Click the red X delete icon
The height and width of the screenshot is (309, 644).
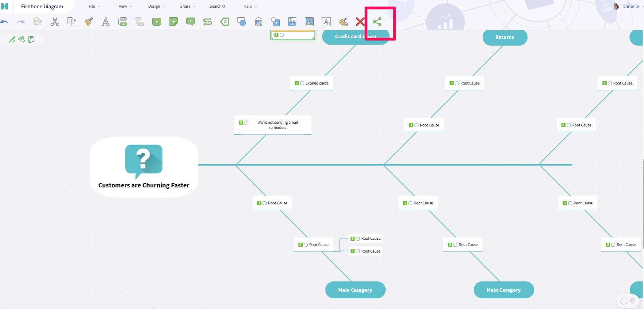point(360,22)
